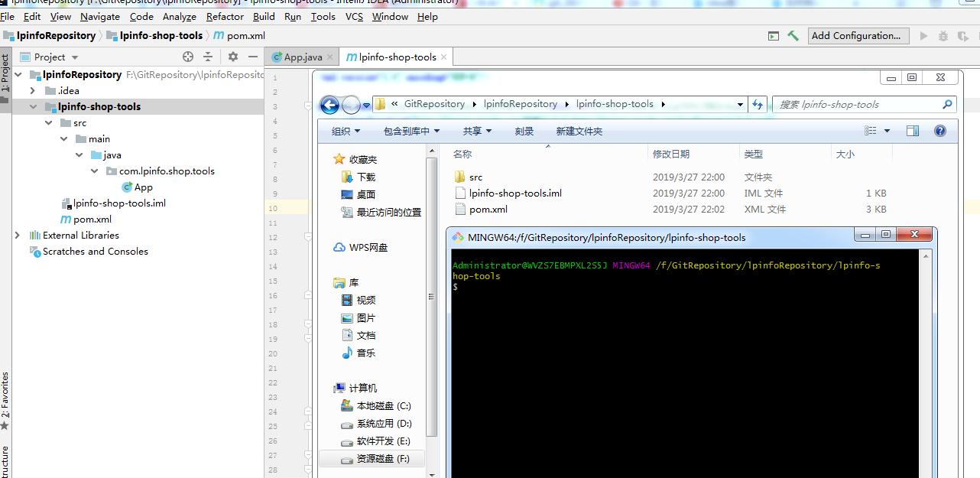Viewport: 980px width, 478px height.
Task: Click the Collapse All icon in Project panel
Action: [208, 57]
